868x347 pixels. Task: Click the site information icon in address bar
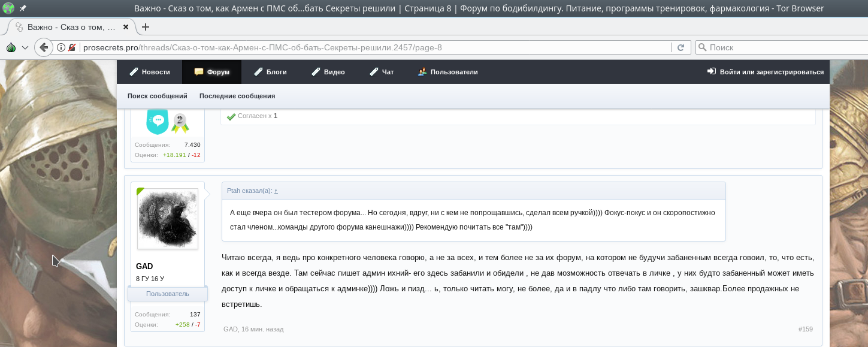click(60, 47)
